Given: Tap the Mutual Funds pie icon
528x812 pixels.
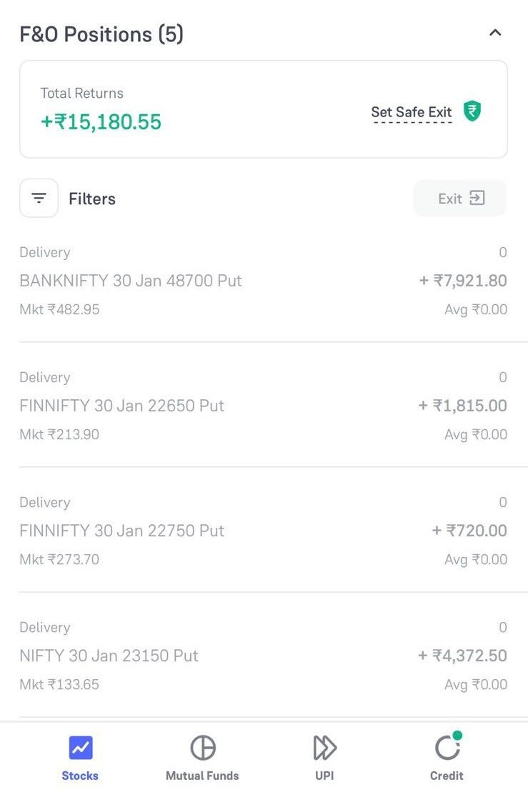Looking at the screenshot, I should pyautogui.click(x=203, y=748).
